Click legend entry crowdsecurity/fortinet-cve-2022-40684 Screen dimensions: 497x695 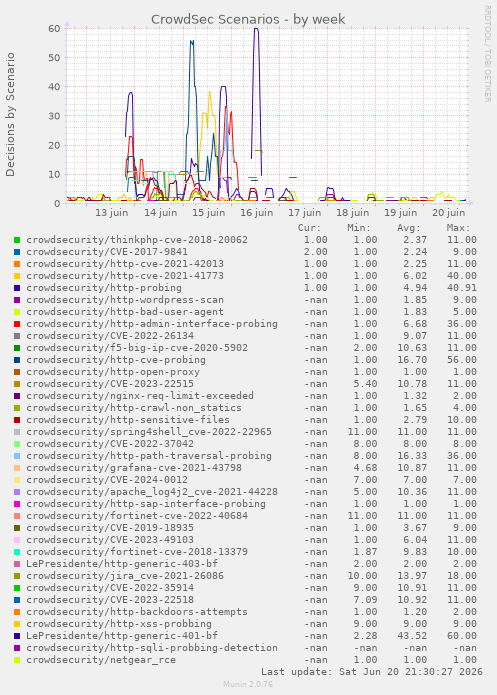(x=137, y=516)
